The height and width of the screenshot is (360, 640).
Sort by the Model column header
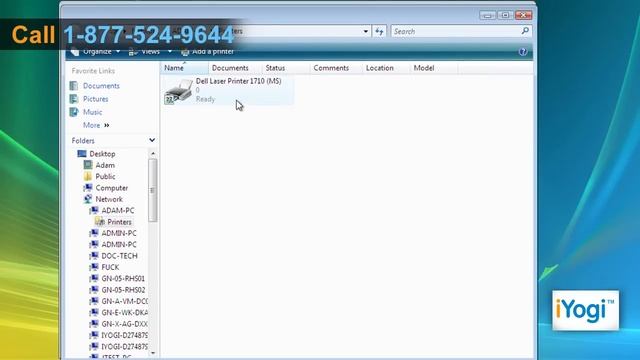434,68
